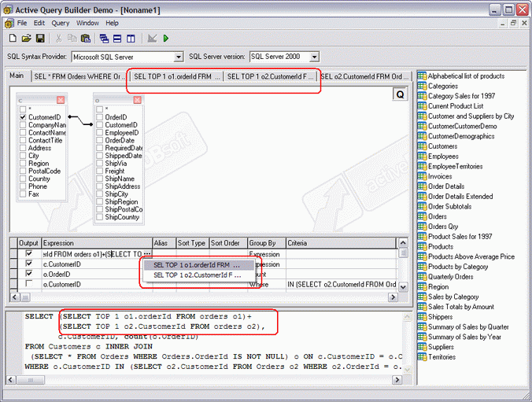532x402 pixels.
Task: Click the New document toolbar icon
Action: [13, 38]
